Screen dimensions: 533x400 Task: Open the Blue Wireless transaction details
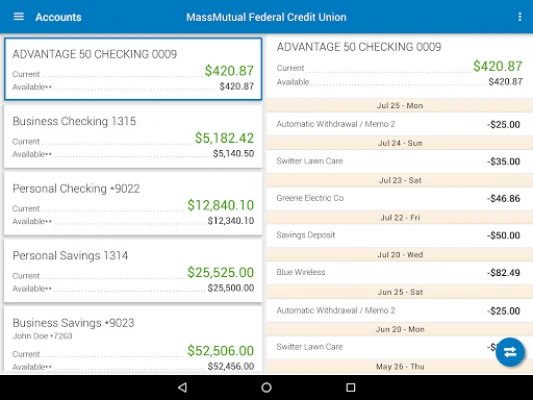pyautogui.click(x=399, y=272)
